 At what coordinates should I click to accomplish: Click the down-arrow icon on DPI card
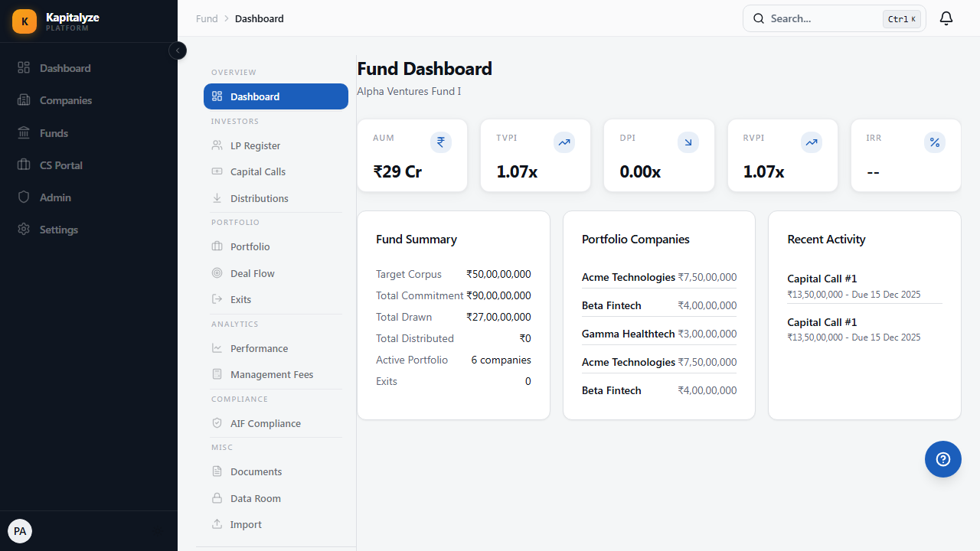click(x=688, y=142)
